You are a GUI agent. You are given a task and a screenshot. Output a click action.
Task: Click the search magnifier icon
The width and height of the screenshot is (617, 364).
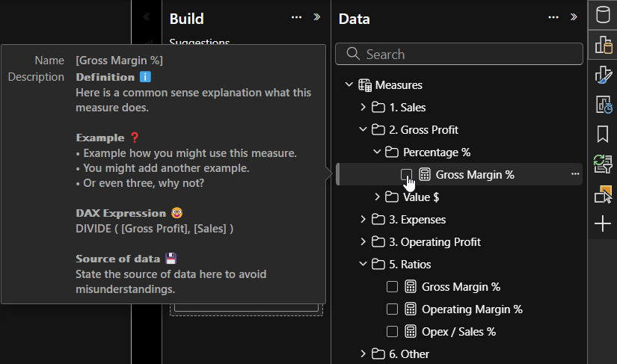(353, 54)
